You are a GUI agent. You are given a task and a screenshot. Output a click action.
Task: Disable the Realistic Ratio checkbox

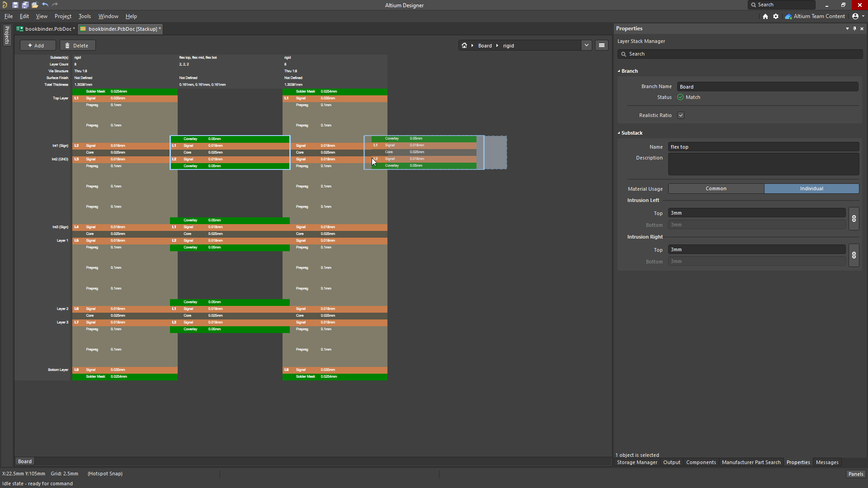tap(680, 115)
